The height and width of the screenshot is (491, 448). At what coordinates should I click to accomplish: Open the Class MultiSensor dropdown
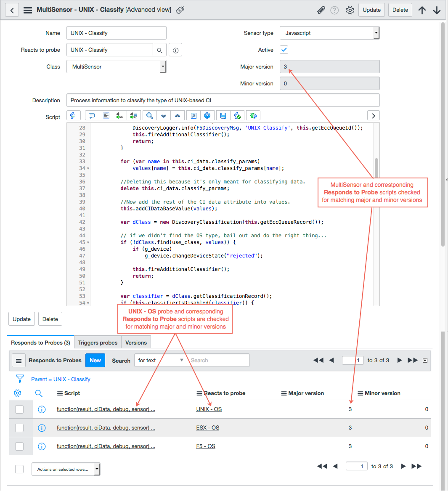[x=116, y=67]
